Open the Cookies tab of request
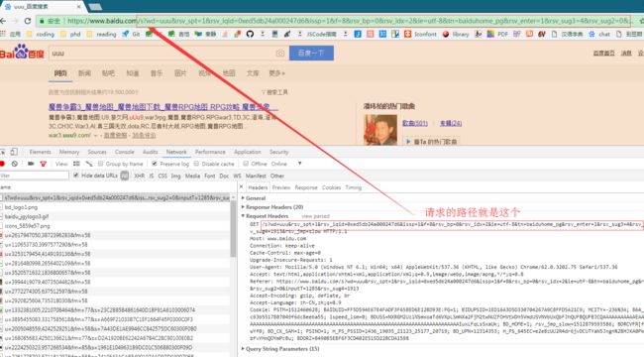 pos(332,187)
